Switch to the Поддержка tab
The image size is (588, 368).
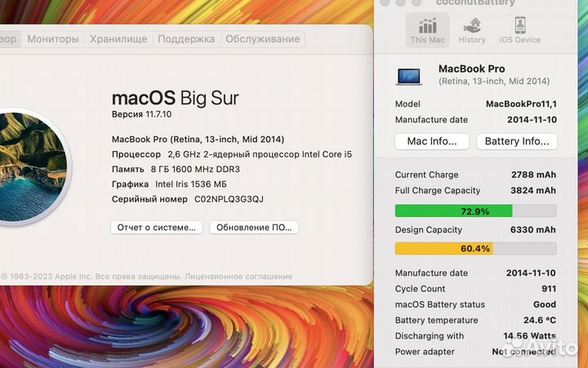click(186, 39)
